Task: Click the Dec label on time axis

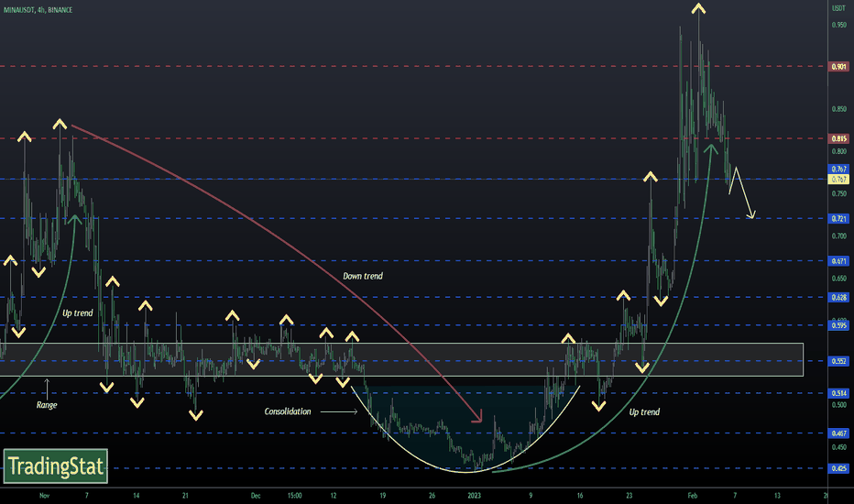Action: pyautogui.click(x=256, y=495)
